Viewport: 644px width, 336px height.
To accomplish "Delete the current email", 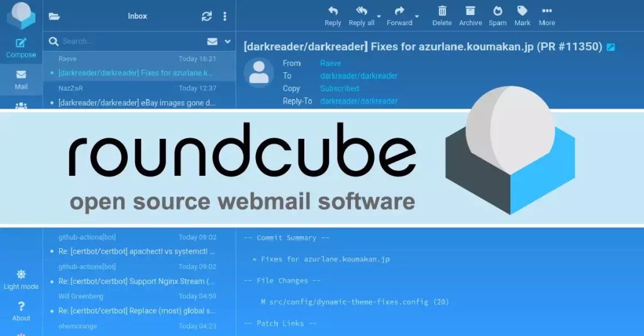I will 442,11.
